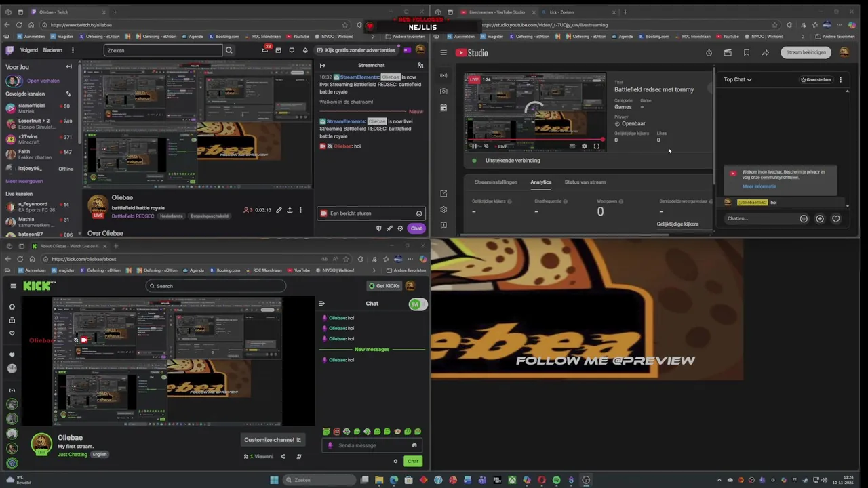Enter fullscreen on YouTube preview player
The image size is (868, 488).
tap(597, 146)
